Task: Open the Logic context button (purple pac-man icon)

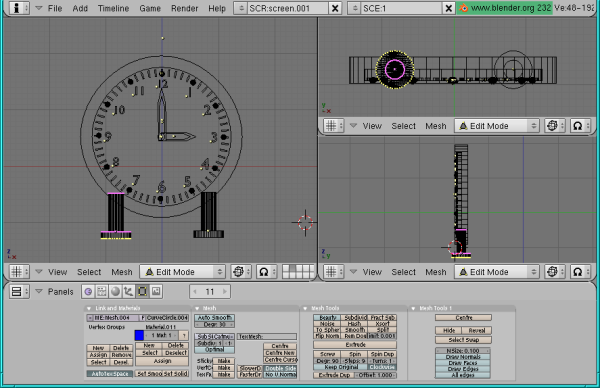Action: [88, 292]
